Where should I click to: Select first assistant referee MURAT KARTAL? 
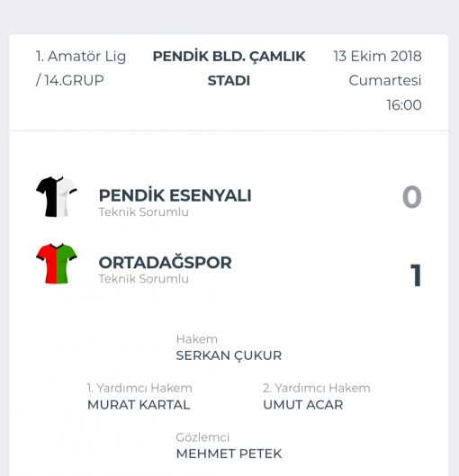coord(139,405)
